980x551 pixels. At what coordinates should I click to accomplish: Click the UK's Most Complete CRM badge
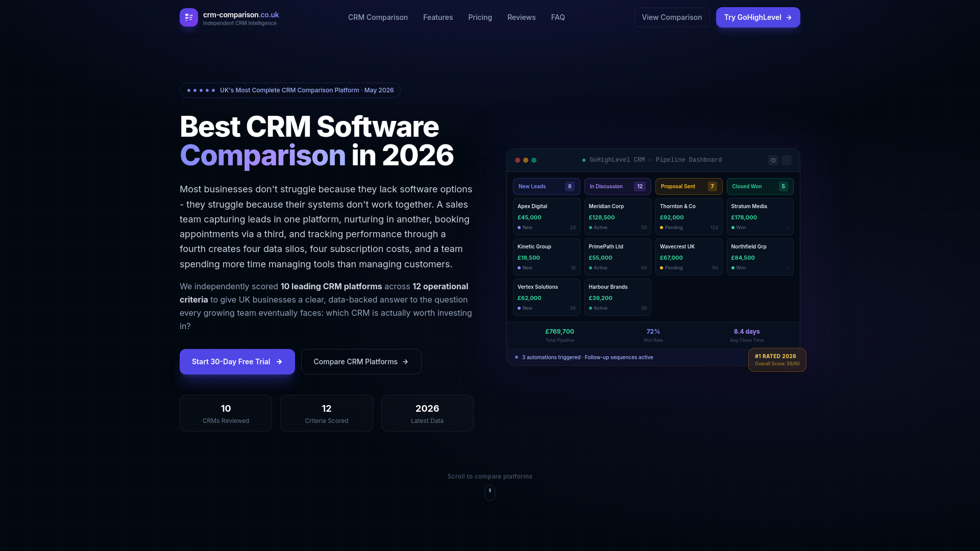[290, 90]
